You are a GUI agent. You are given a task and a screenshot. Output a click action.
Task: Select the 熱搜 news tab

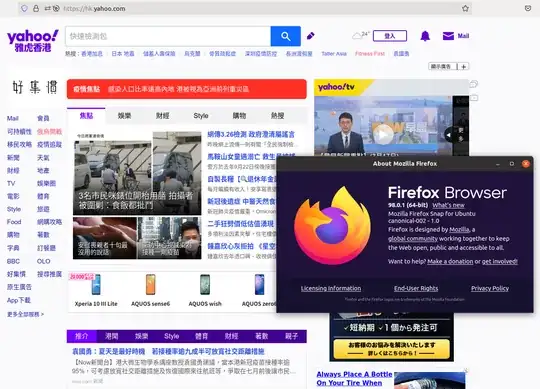(x=278, y=116)
